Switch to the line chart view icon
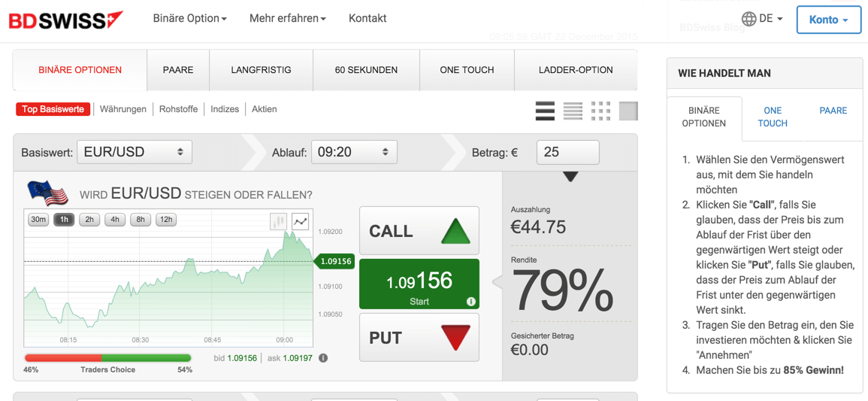This screenshot has width=868, height=401. tap(300, 221)
